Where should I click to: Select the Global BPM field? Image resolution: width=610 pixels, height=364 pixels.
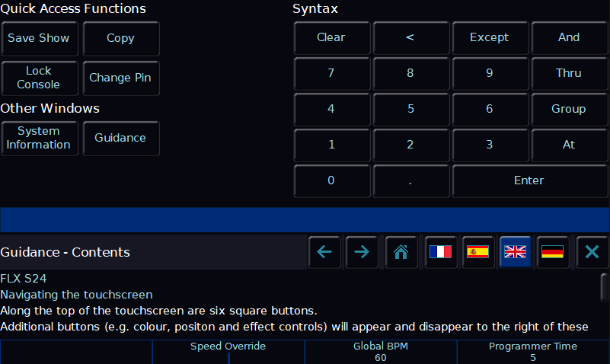click(x=381, y=352)
